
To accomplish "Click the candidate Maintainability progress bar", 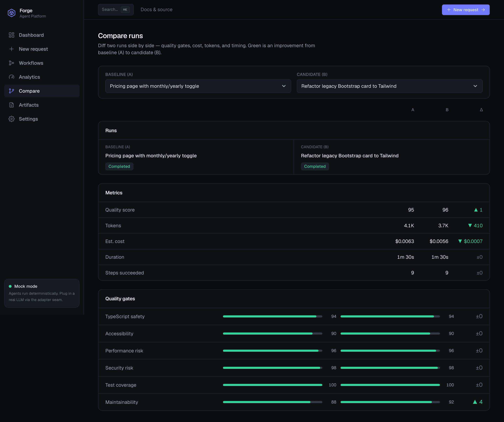I will click(x=390, y=402).
